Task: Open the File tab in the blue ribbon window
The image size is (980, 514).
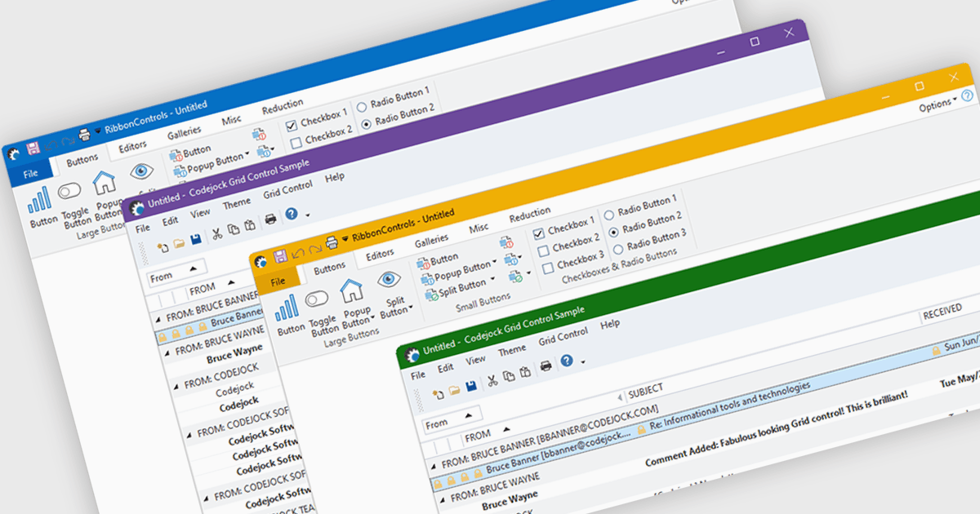Action: [30, 173]
